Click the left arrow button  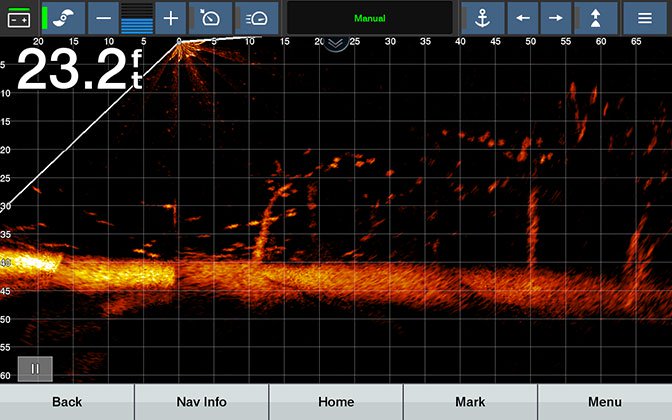click(523, 18)
